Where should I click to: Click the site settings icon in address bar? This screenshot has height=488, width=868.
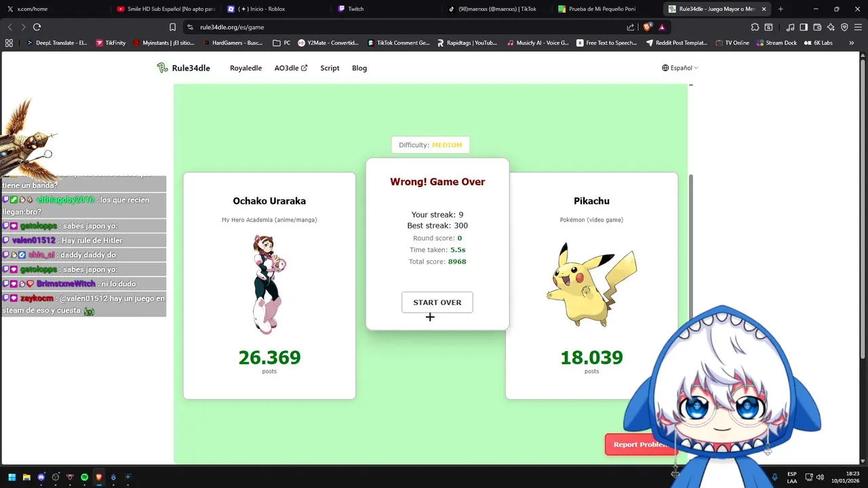pos(191,27)
